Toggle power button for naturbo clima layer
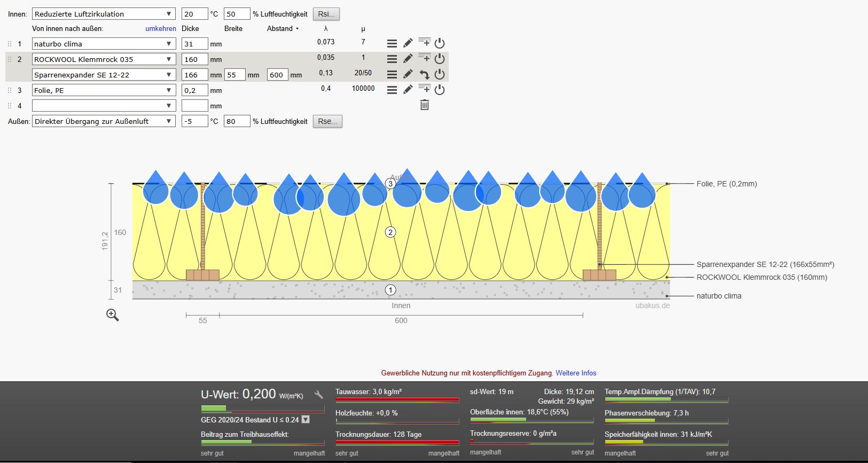The height and width of the screenshot is (463, 868). (440, 43)
